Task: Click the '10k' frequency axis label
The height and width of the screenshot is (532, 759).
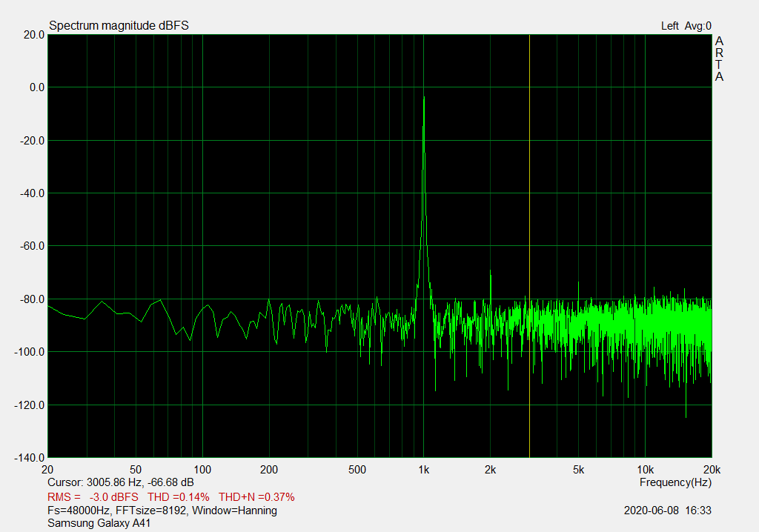Action: pyautogui.click(x=646, y=470)
